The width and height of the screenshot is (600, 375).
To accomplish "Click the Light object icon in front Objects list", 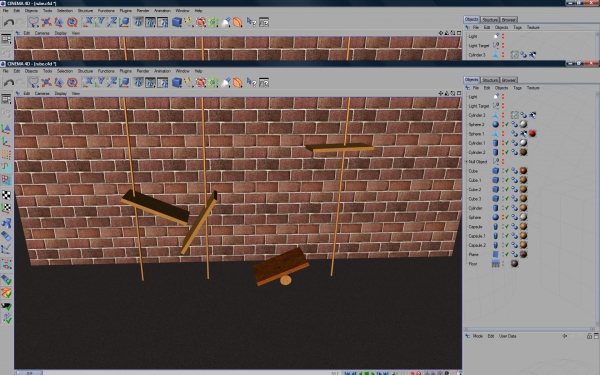I will [496, 96].
